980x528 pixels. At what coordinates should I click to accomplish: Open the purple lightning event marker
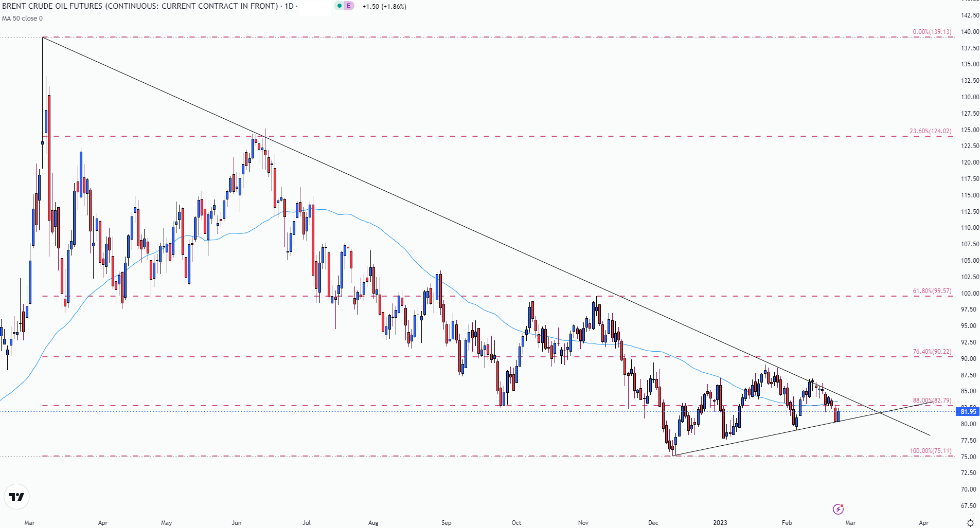(x=838, y=509)
